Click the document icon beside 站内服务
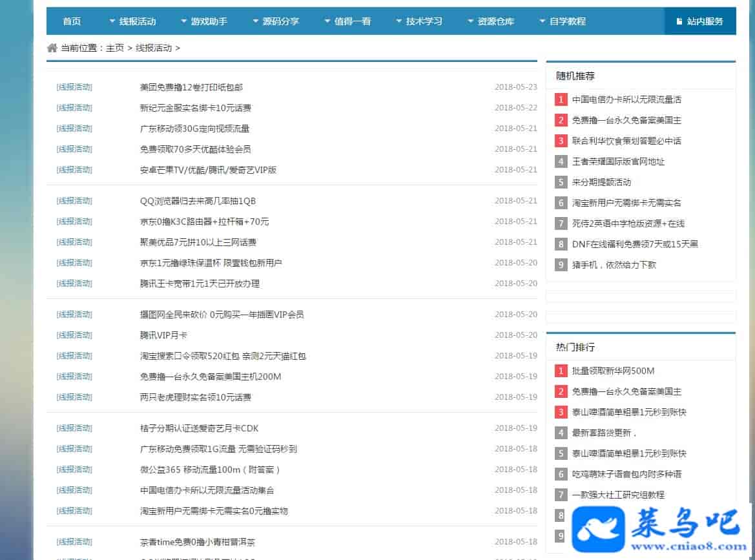 pos(679,21)
